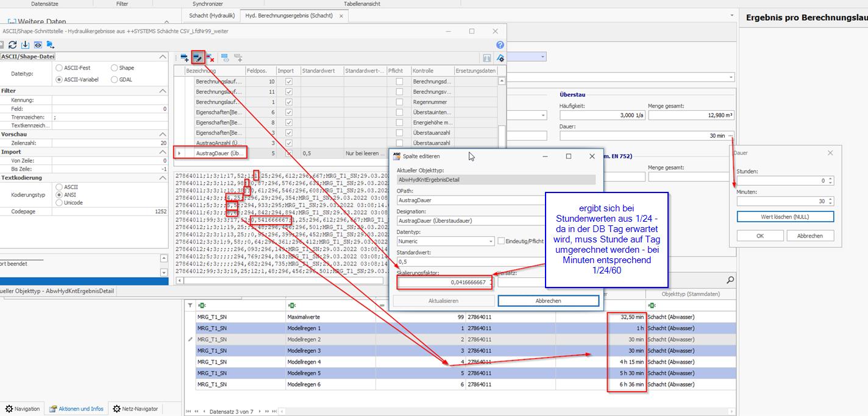Click the Skalierungsfaktor input field

(x=444, y=283)
